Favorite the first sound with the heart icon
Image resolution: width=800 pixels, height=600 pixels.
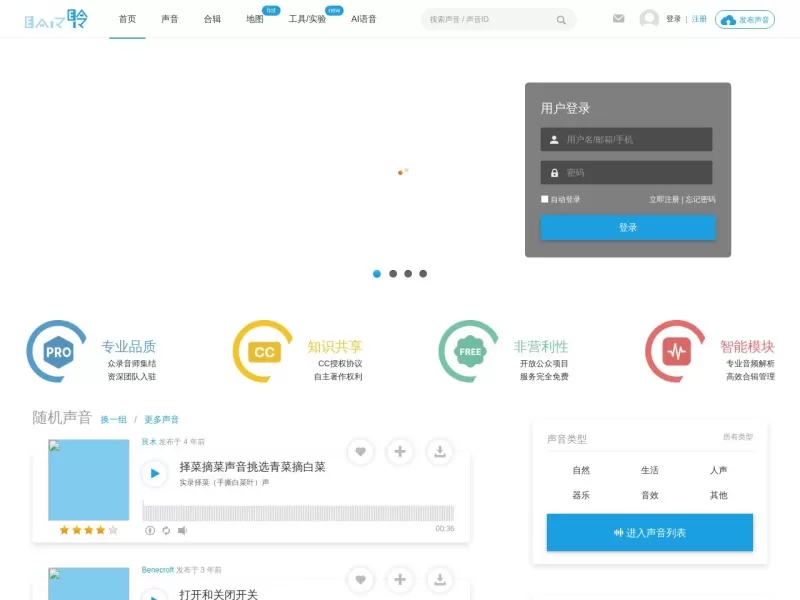(x=360, y=452)
